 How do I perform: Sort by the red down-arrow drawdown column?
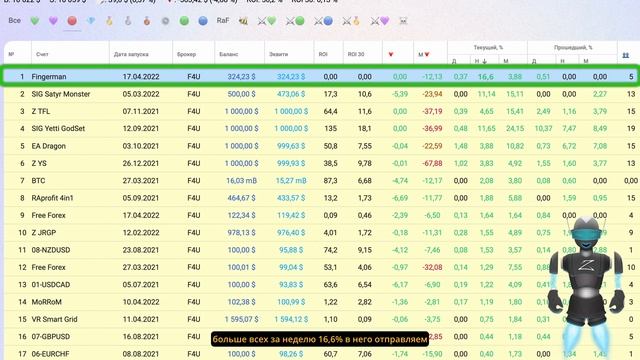[391, 54]
